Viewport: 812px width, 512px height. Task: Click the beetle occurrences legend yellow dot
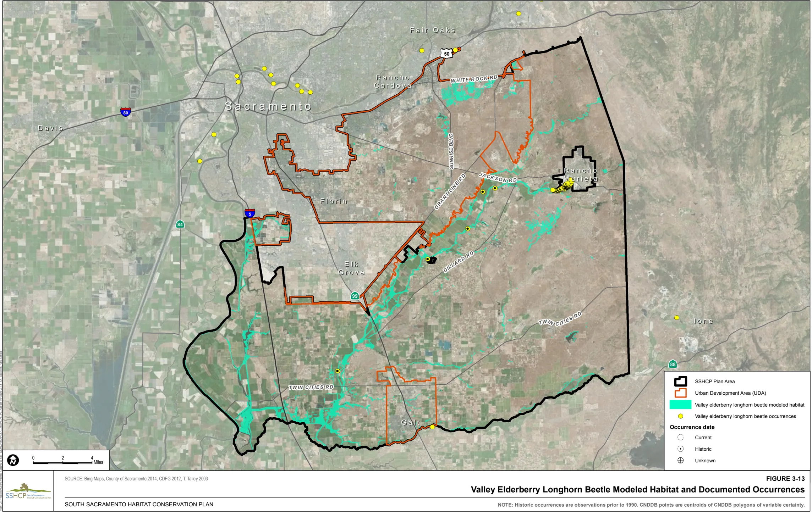coord(680,416)
